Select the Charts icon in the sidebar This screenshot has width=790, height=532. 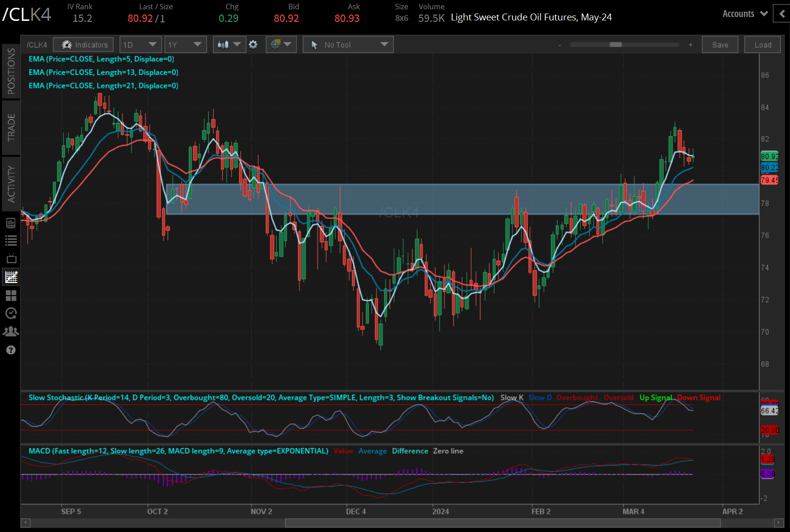click(x=11, y=277)
